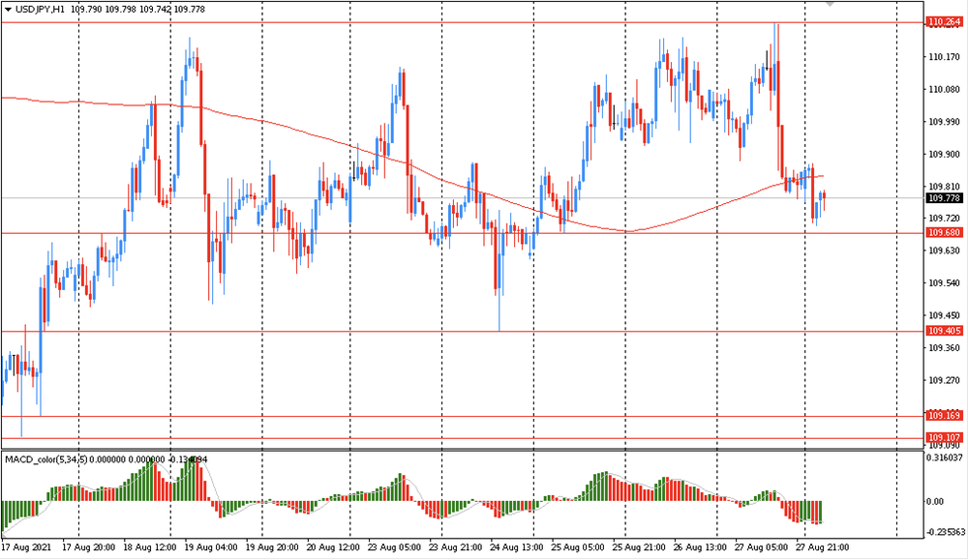Select the current price label 109.778

pyautogui.click(x=945, y=198)
